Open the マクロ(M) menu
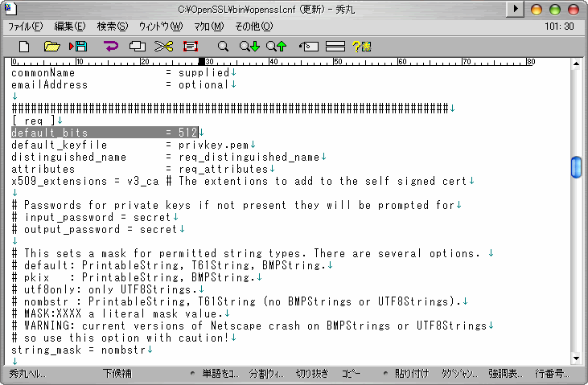Screen dimensions: 588x385 tap(208, 27)
